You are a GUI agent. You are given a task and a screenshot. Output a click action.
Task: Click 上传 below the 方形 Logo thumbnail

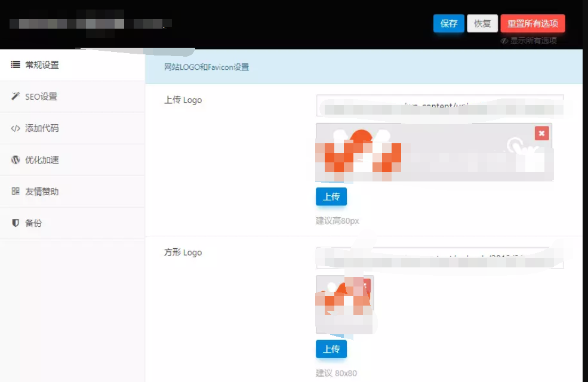pos(331,349)
